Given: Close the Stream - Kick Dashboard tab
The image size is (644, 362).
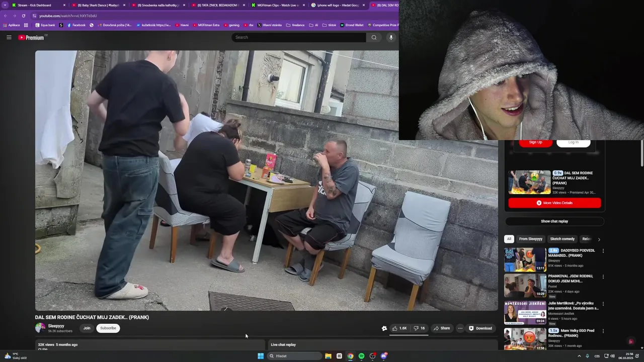Looking at the screenshot, I should 64,5.
